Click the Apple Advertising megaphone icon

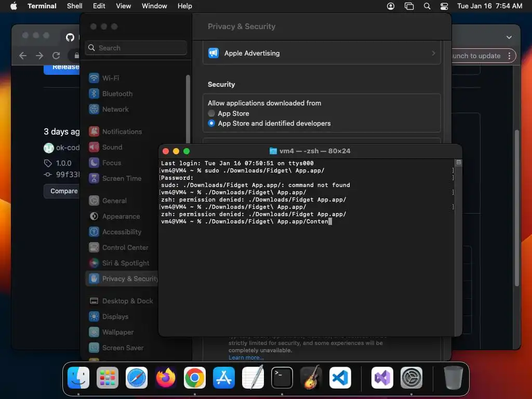click(214, 53)
